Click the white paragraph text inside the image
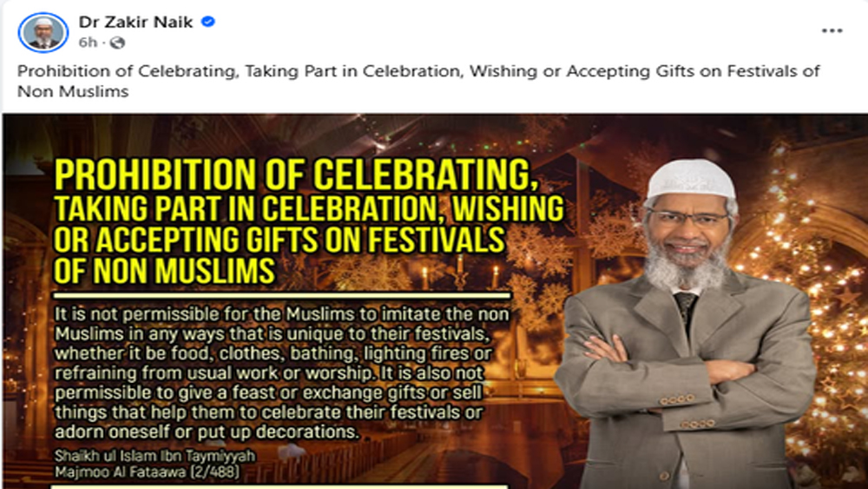Image resolution: width=868 pixels, height=489 pixels. coord(280,373)
